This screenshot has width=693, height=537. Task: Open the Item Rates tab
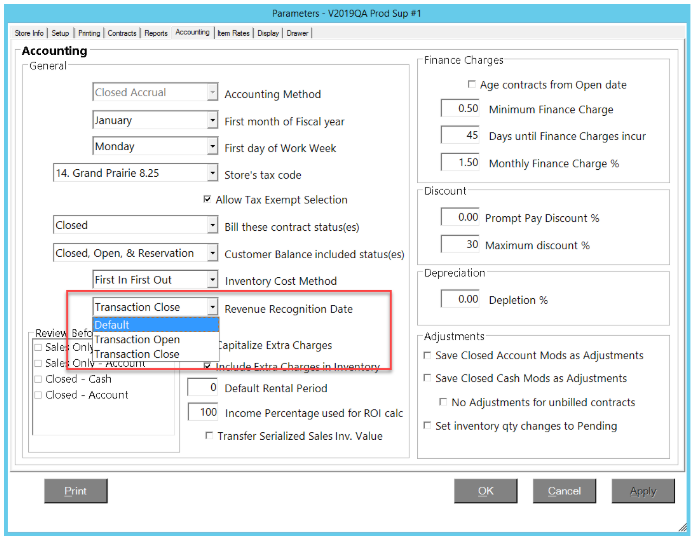click(x=233, y=33)
